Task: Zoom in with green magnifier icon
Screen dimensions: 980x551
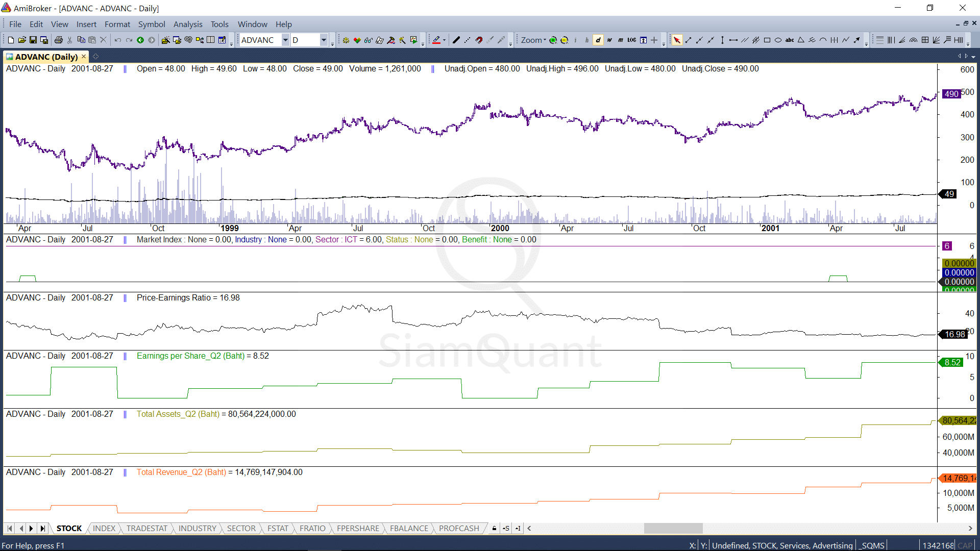Action: point(553,40)
